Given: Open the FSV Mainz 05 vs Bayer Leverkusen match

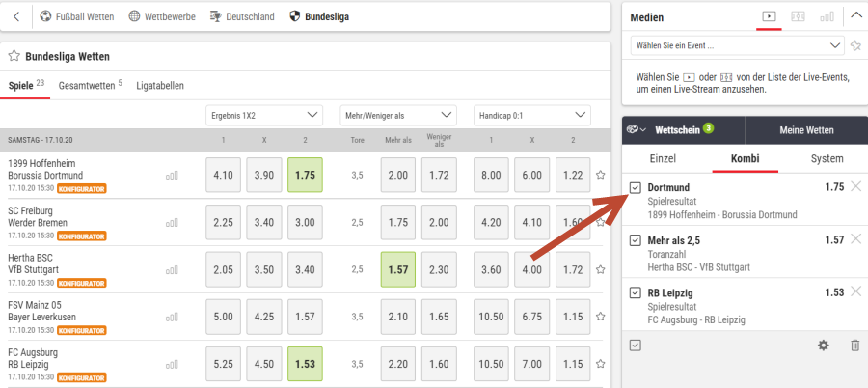Looking at the screenshot, I should click(x=42, y=311).
